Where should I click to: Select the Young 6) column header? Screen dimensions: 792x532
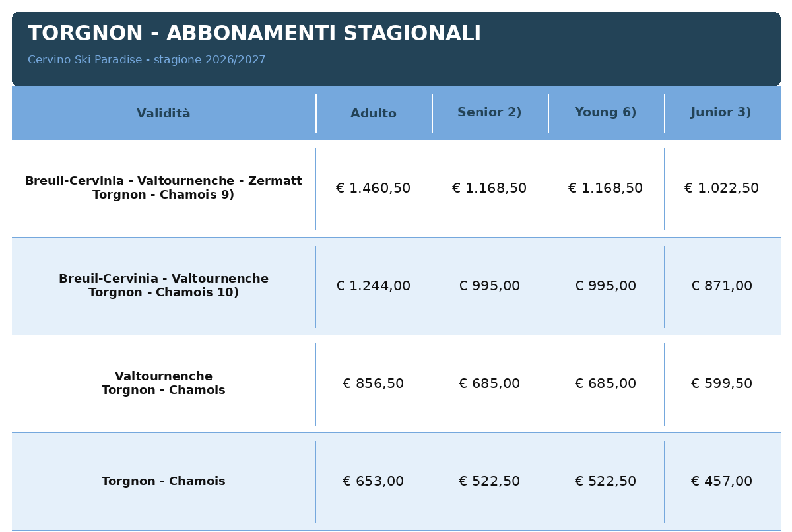pos(606,112)
